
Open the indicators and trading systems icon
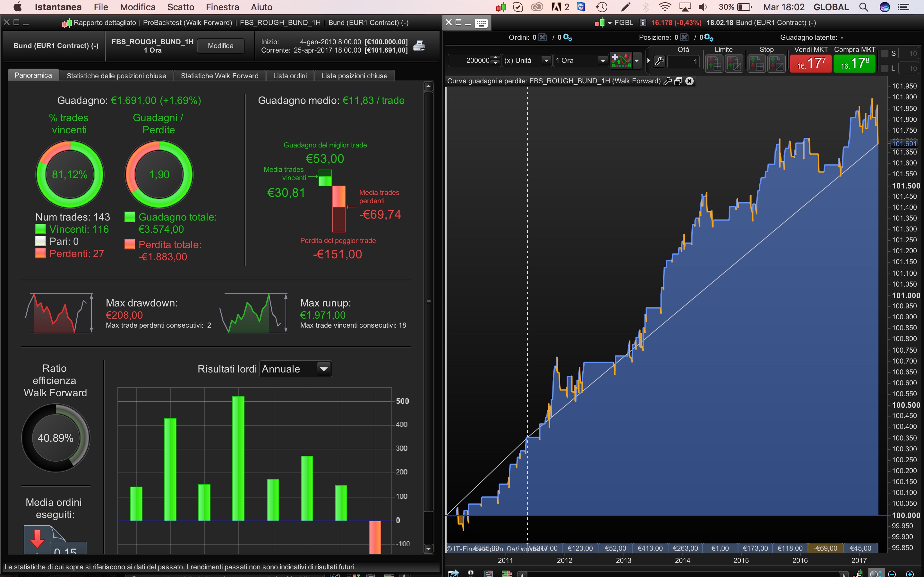pyautogui.click(x=621, y=61)
